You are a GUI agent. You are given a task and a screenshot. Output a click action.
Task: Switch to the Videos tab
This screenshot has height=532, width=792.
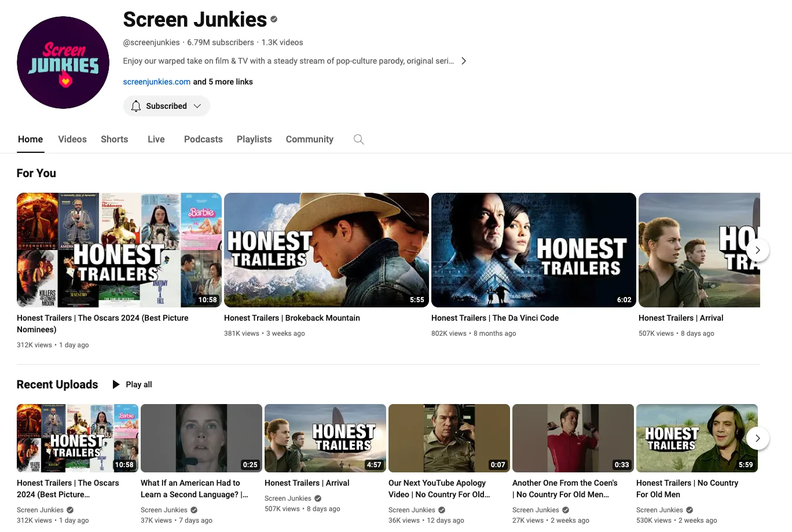pyautogui.click(x=72, y=140)
